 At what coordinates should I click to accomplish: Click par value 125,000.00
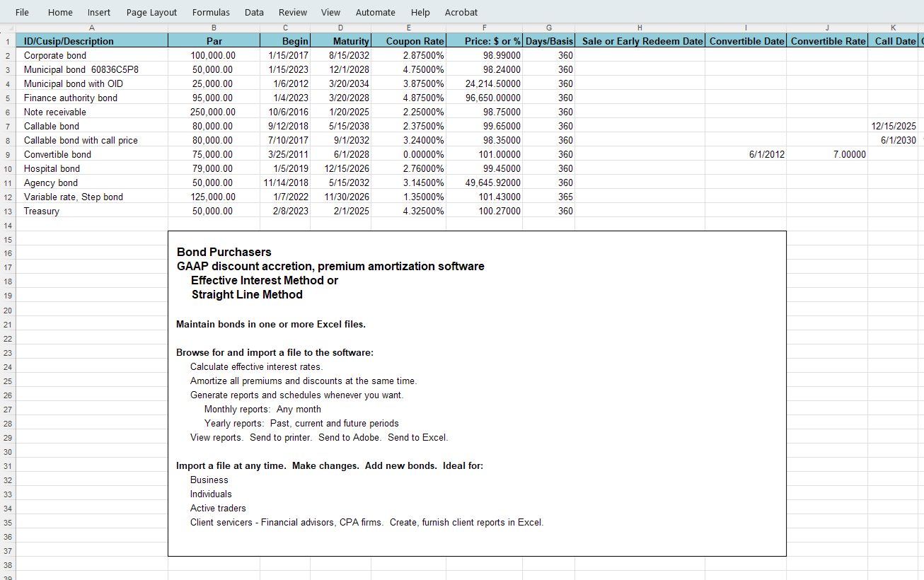(x=214, y=197)
